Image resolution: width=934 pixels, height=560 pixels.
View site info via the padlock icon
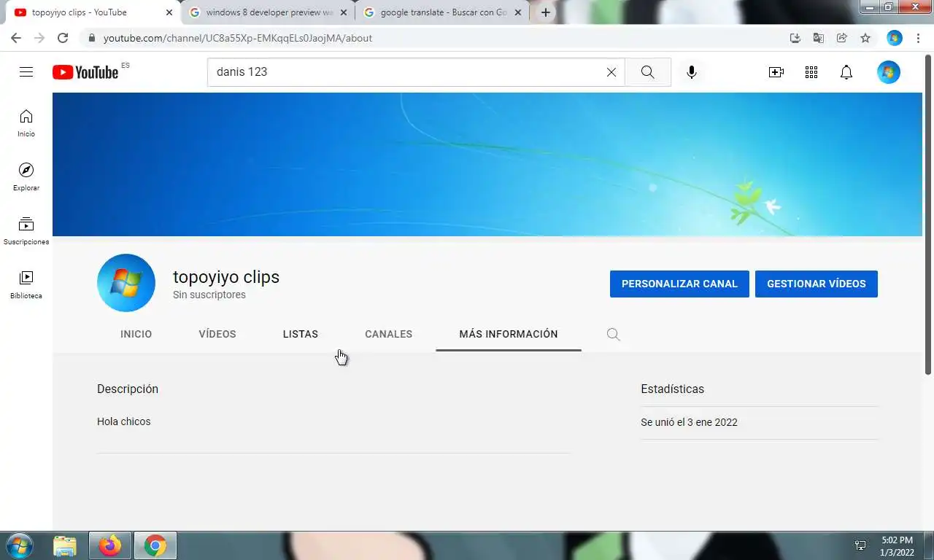(91, 38)
